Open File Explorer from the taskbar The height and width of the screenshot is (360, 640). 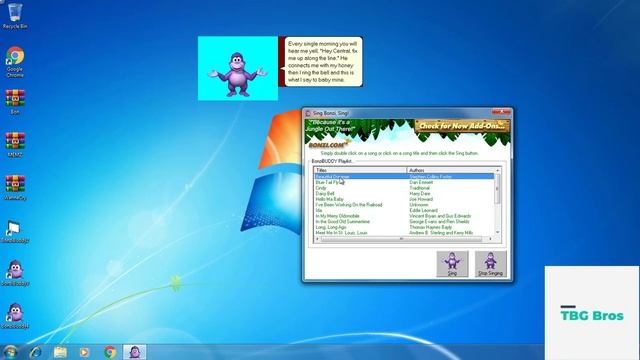[60, 352]
